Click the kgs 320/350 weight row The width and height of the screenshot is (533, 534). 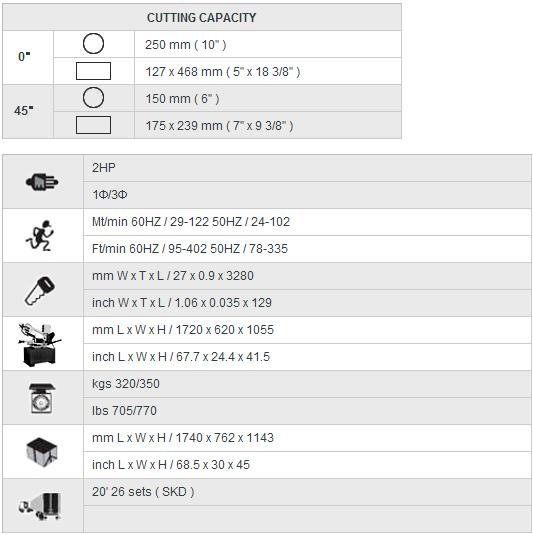click(308, 384)
